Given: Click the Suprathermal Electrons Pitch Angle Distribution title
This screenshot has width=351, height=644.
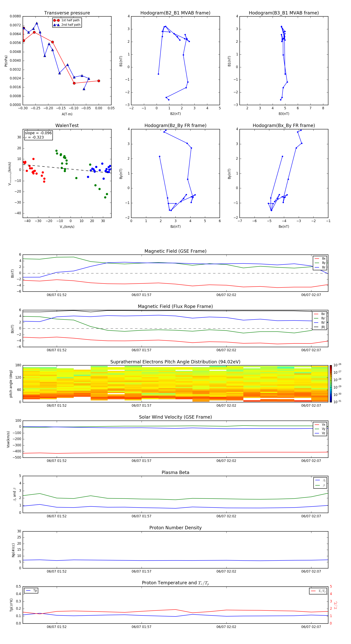Looking at the screenshot, I should (x=175, y=362).
